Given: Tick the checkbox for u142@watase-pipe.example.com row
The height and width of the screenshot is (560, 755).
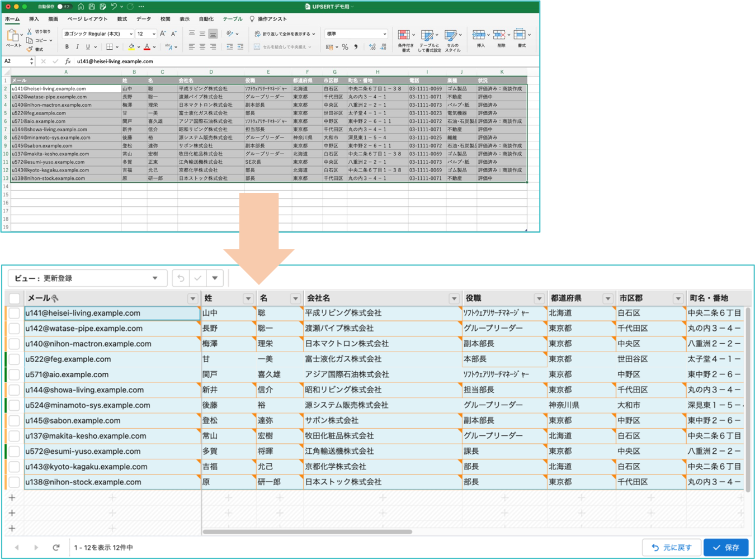Looking at the screenshot, I should (x=15, y=329).
